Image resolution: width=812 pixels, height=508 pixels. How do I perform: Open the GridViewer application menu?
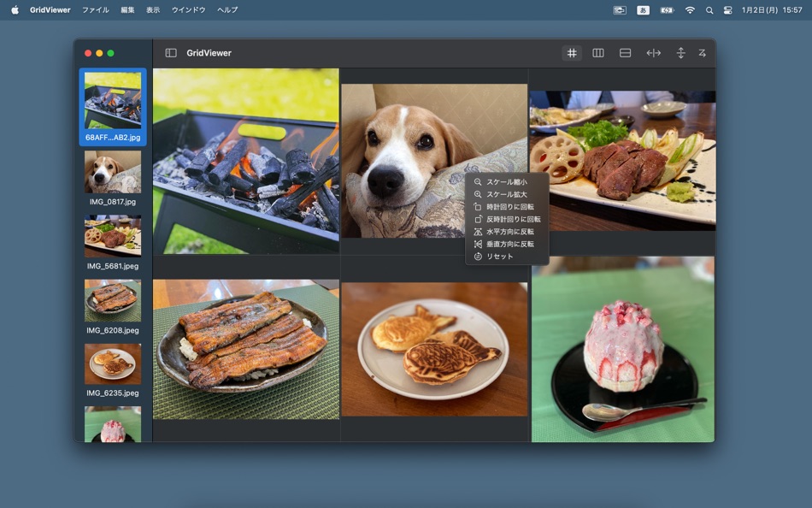[50, 10]
